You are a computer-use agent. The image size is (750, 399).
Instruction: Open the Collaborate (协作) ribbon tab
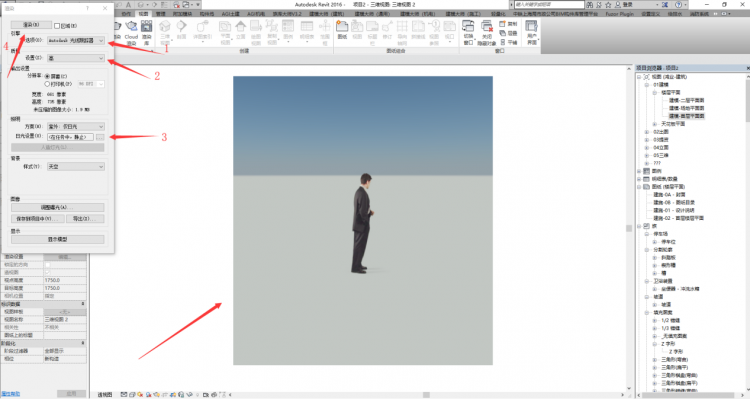(126, 14)
